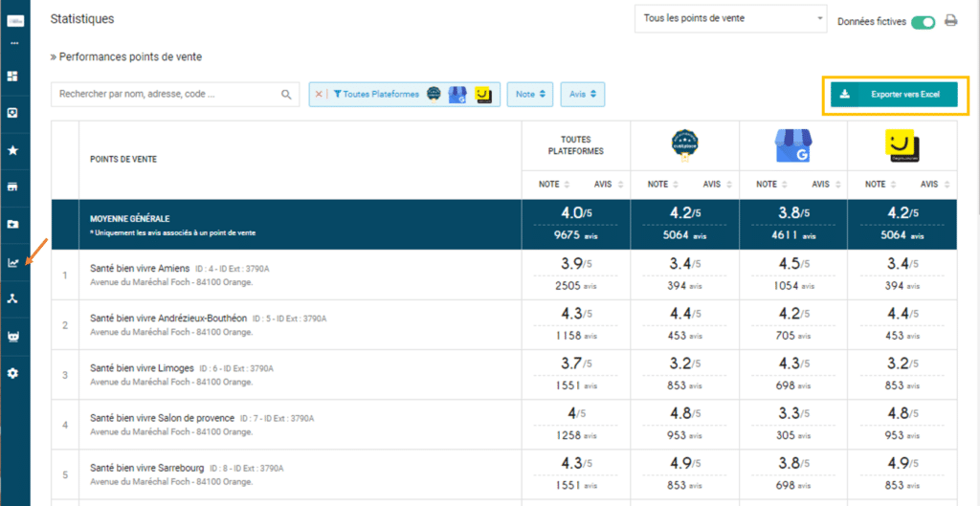The height and width of the screenshot is (506, 980).
Task: Open the statistics chart icon in the sidebar
Action: point(13,262)
